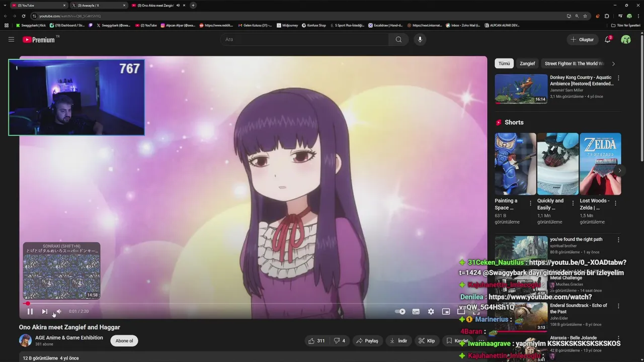
Task: Open the Konfuse Shop bookmark
Action: [314, 25]
